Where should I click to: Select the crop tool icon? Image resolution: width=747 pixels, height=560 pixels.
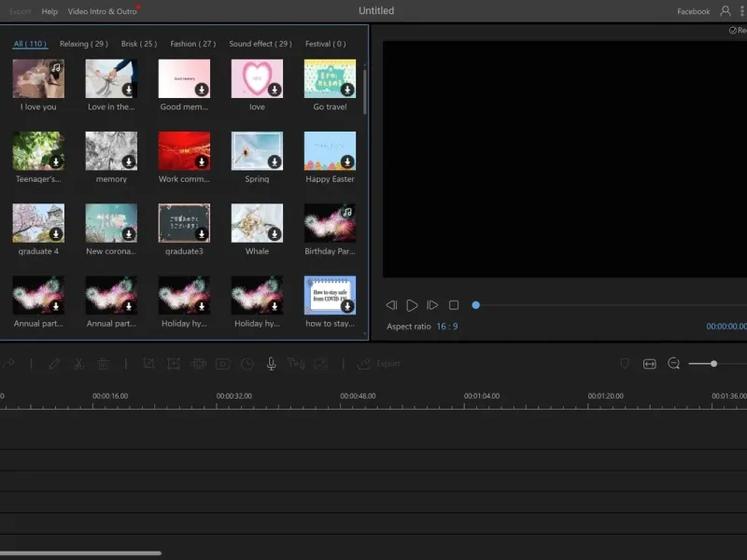(148, 364)
